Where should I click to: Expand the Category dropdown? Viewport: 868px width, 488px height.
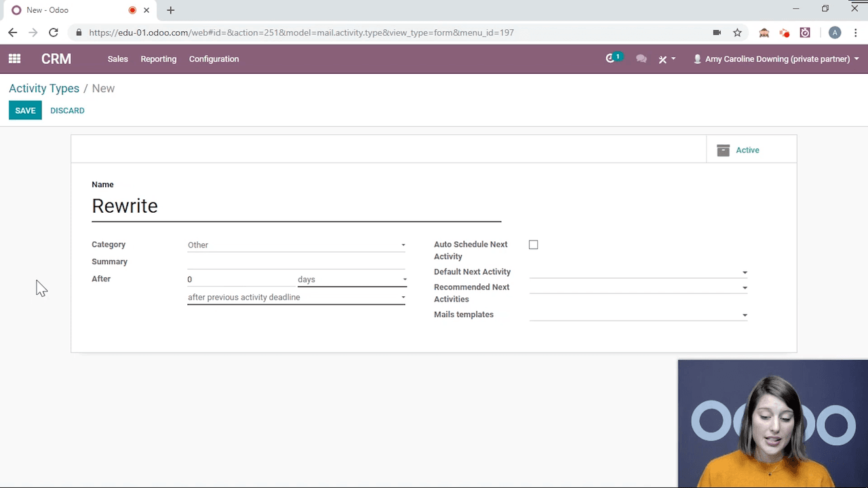(x=296, y=245)
